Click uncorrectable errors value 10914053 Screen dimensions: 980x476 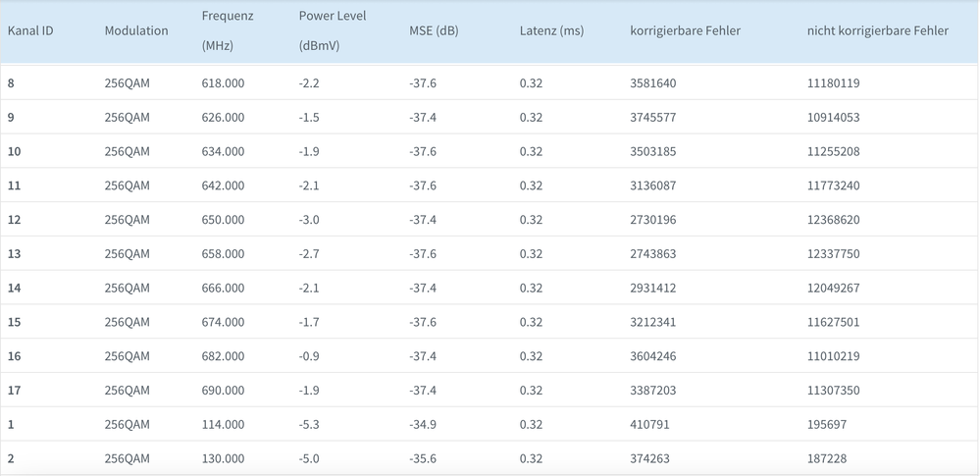[834, 118]
